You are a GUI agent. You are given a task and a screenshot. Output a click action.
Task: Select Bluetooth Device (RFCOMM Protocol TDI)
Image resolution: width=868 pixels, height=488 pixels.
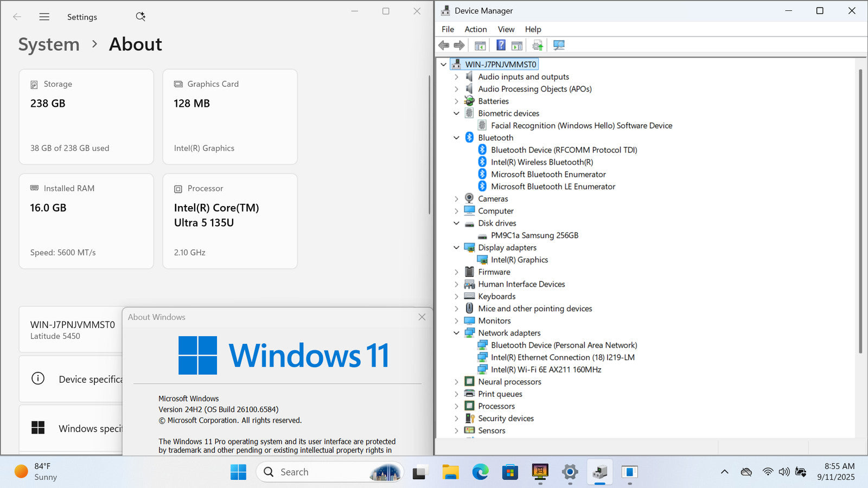[x=564, y=150]
